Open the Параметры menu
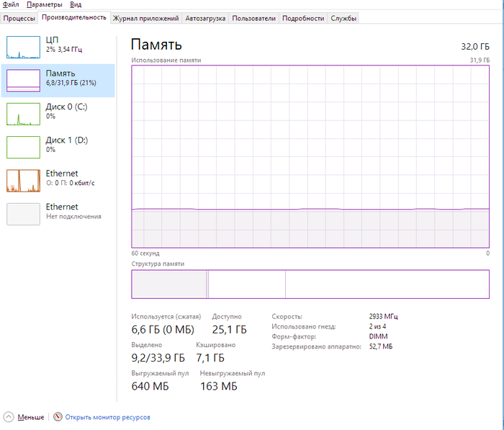 (x=45, y=4)
